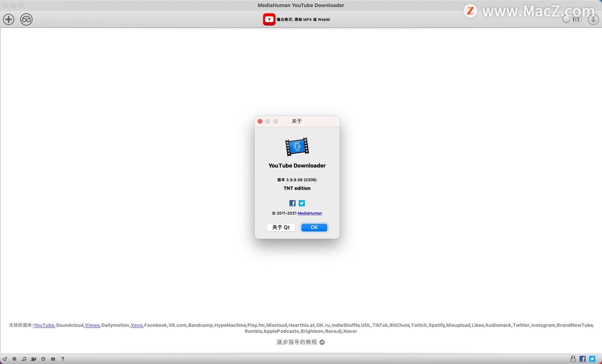Screen dimensions: 602x364
Task: Click the Twitter icon in the About dialog
Action: pyautogui.click(x=302, y=203)
